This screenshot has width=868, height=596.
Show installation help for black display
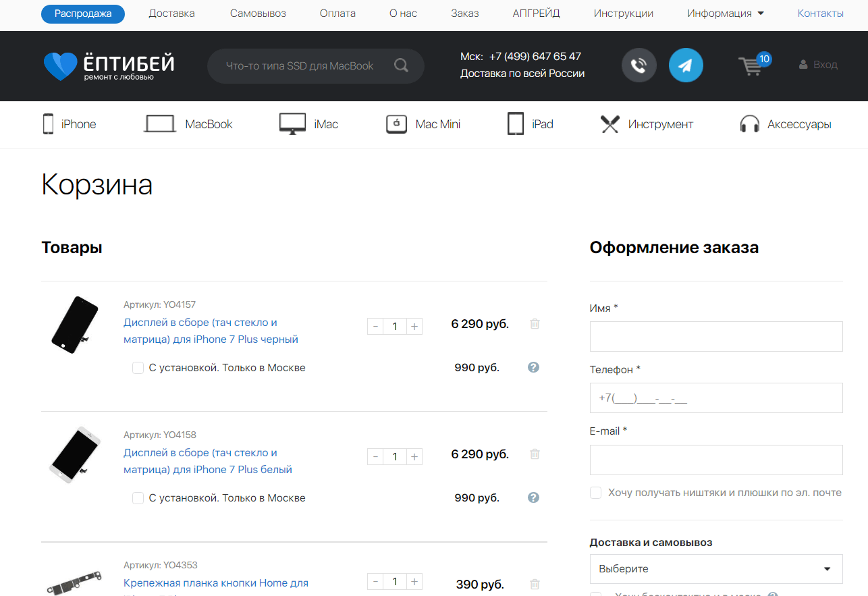533,368
